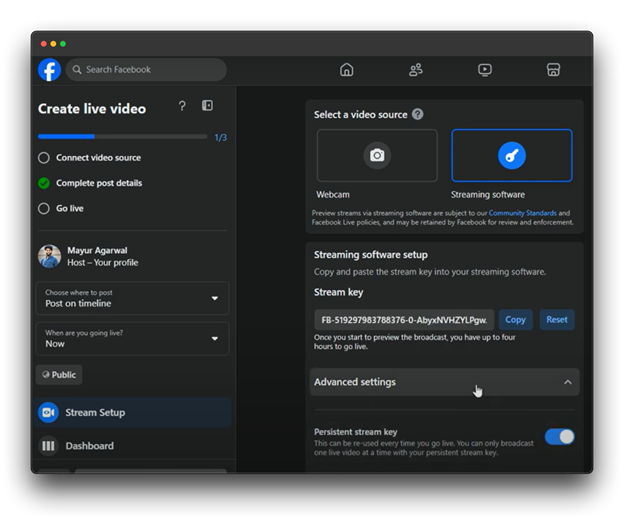The height and width of the screenshot is (520, 624).
Task: Click the camera icon in Webcam card
Action: pyautogui.click(x=377, y=155)
